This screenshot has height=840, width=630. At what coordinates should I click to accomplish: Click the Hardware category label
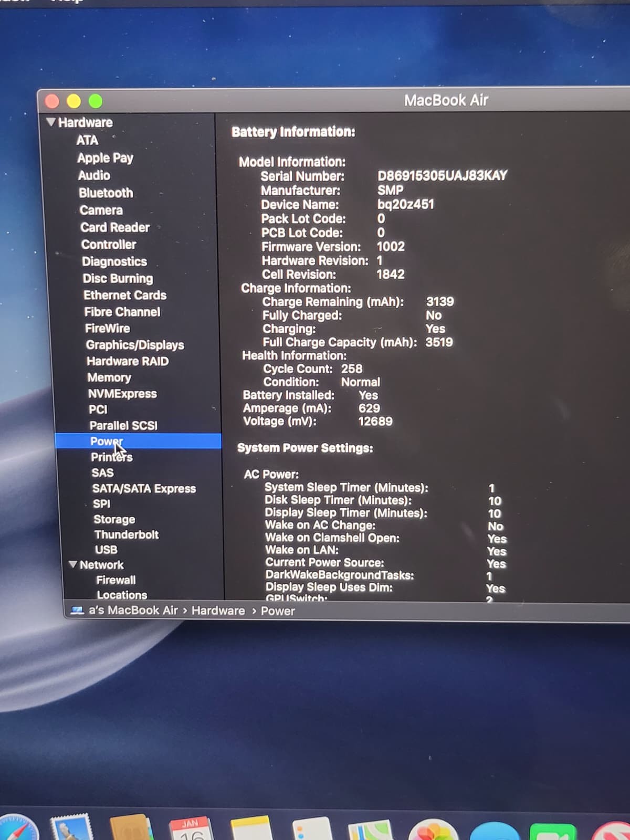click(86, 122)
